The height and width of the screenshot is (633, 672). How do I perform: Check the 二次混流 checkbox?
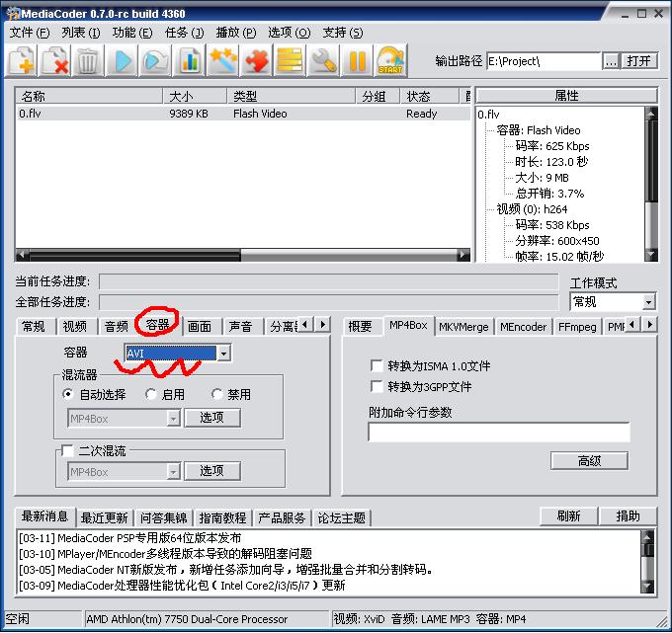point(67,450)
